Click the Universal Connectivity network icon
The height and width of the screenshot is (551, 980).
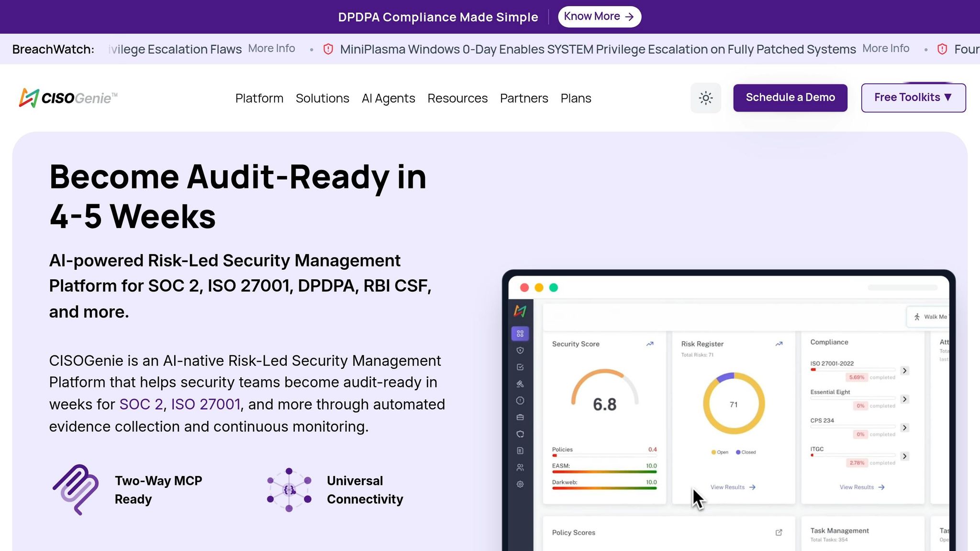point(289,490)
